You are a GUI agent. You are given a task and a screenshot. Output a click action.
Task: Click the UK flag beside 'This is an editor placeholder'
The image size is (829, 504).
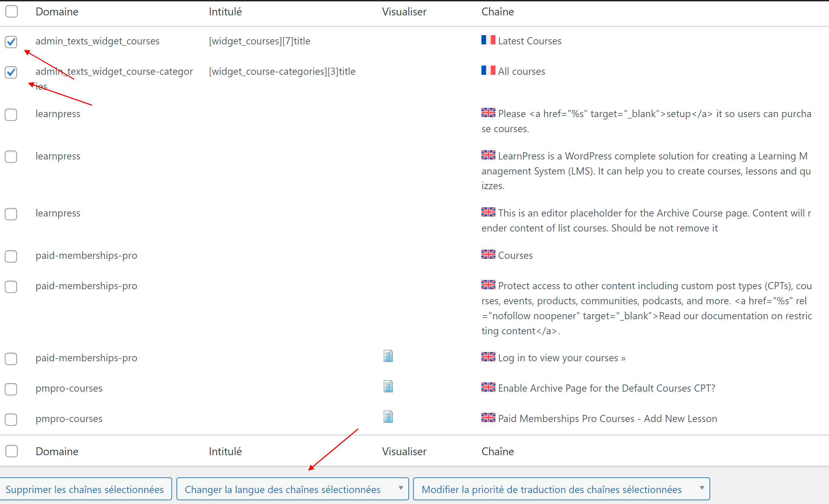click(488, 212)
